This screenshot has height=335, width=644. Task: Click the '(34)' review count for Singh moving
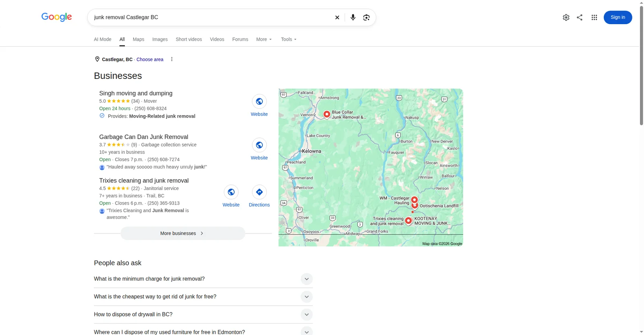point(135,101)
